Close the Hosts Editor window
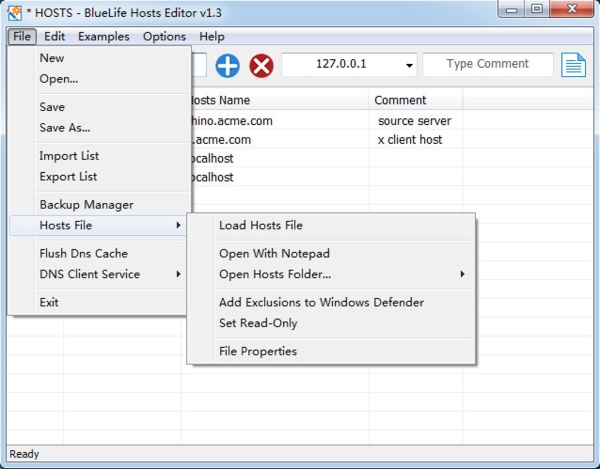The height and width of the screenshot is (469, 600). click(x=572, y=9)
